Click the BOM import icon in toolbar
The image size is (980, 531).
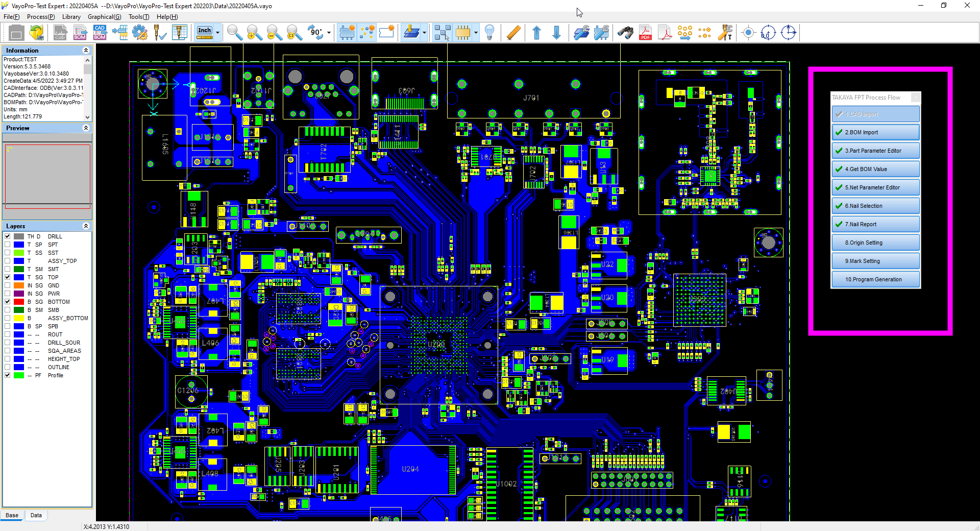click(80, 33)
